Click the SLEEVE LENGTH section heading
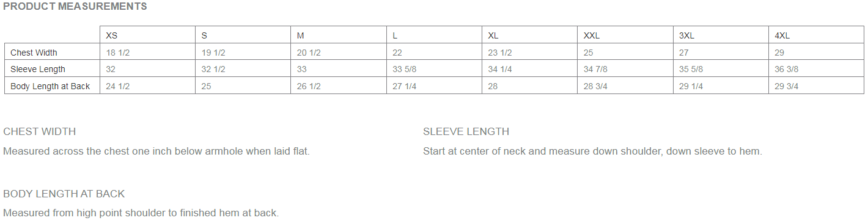The width and height of the screenshot is (868, 223). (466, 131)
